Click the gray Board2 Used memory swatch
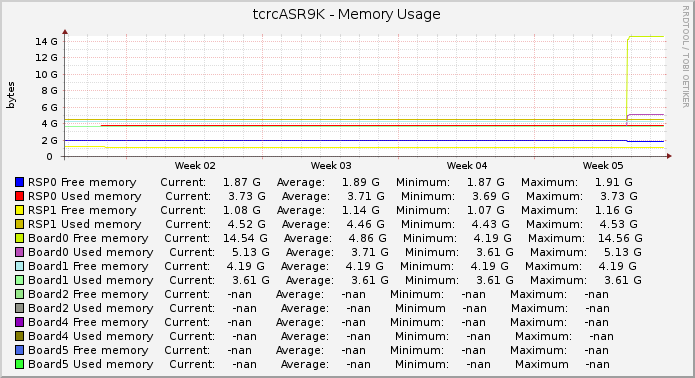This screenshot has width=695, height=378. point(19,308)
